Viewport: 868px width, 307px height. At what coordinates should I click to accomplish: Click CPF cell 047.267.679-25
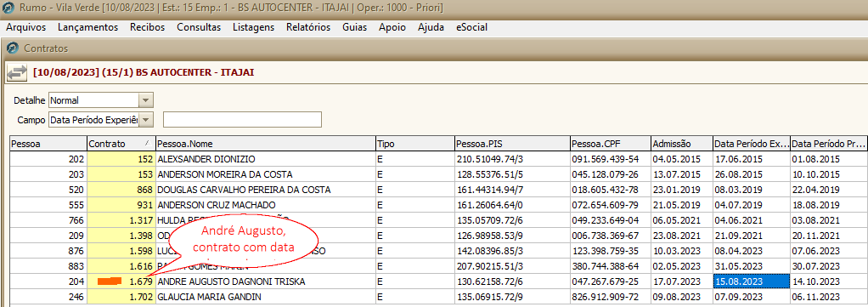611,281
